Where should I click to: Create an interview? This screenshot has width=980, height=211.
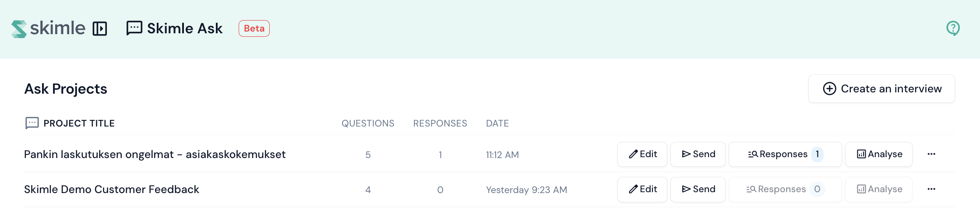coord(881,89)
